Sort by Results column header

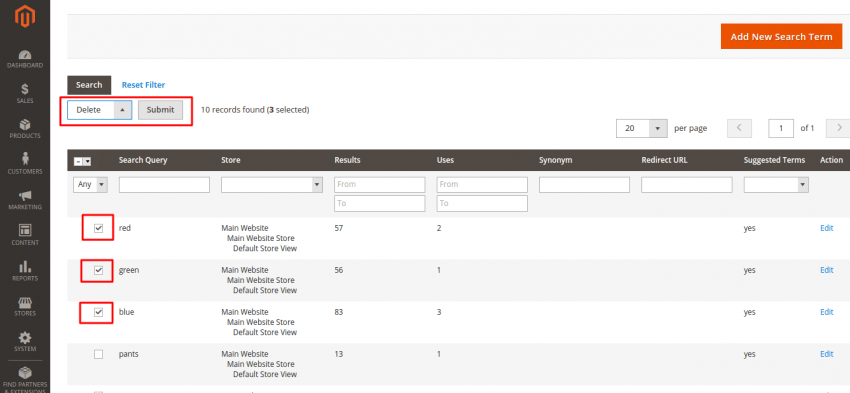click(x=347, y=160)
